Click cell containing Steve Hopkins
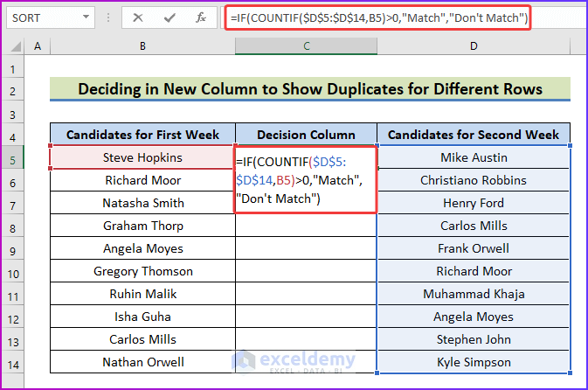Screen dimensions: 588x390 click(142, 158)
